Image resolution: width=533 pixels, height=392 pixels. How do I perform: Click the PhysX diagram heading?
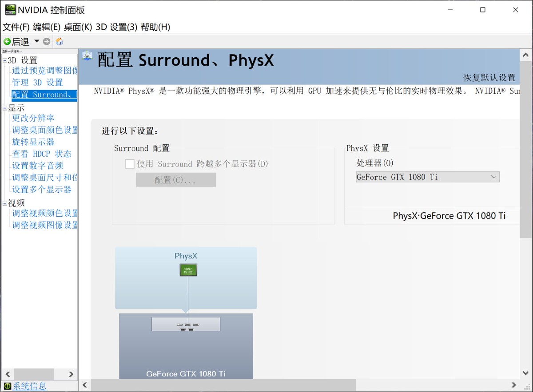[186, 256]
